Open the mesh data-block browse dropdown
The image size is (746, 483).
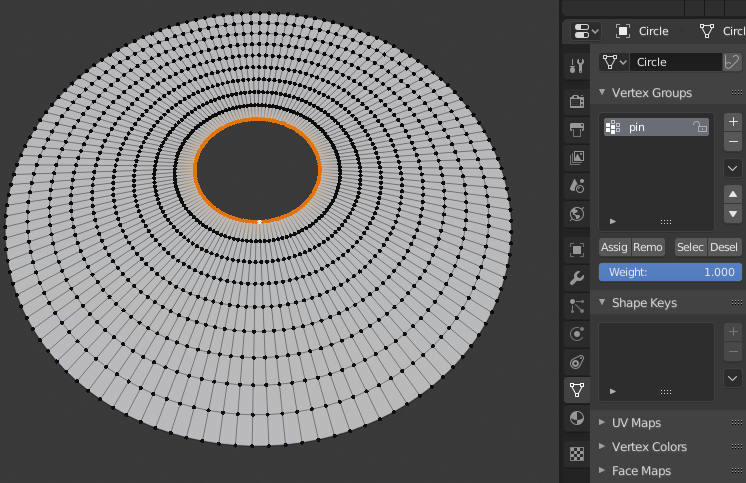coord(614,62)
